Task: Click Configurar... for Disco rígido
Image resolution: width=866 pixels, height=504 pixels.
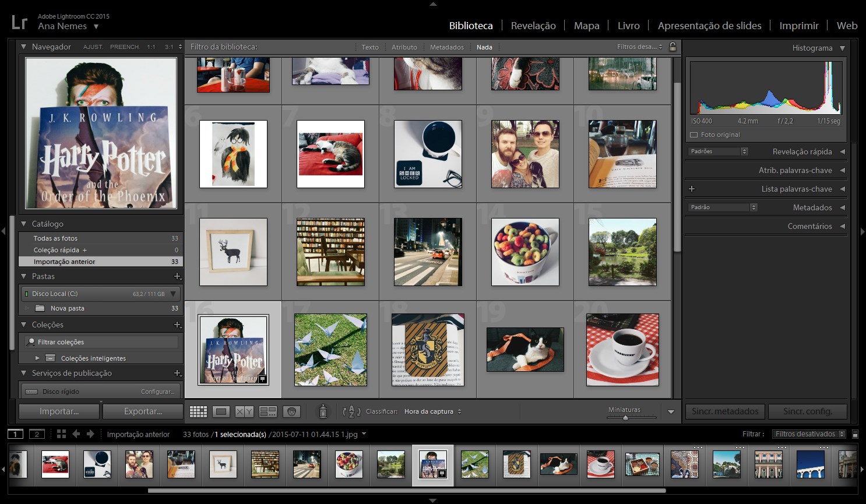Action: (x=157, y=392)
